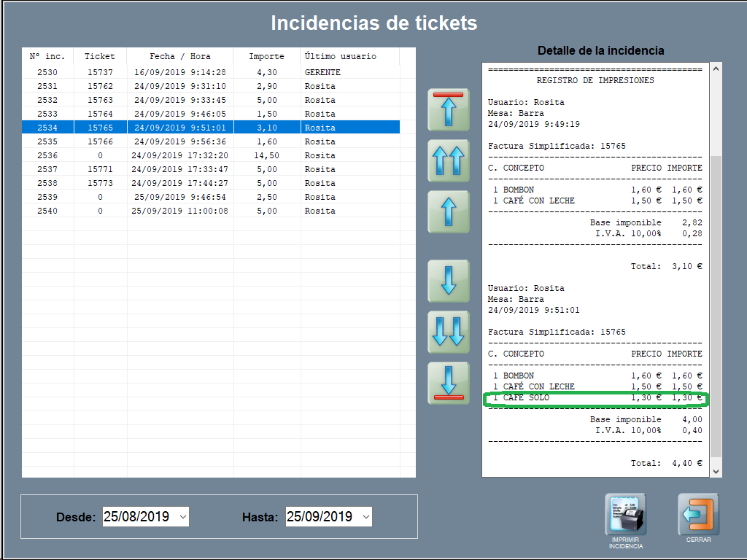Open the Desde date dropdown
Screen dimensions: 747x560
182,517
